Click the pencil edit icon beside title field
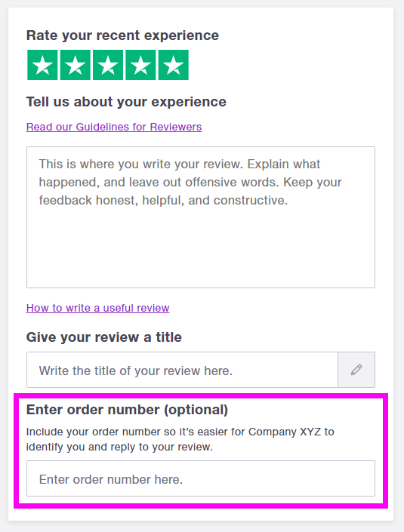This screenshot has width=404, height=532. 356,370
